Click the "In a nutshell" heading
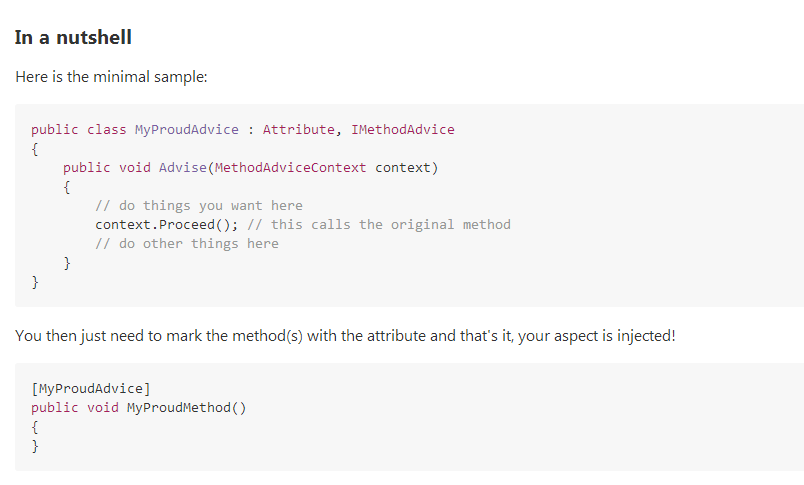Screen dimensions: 804x485 [x=73, y=37]
